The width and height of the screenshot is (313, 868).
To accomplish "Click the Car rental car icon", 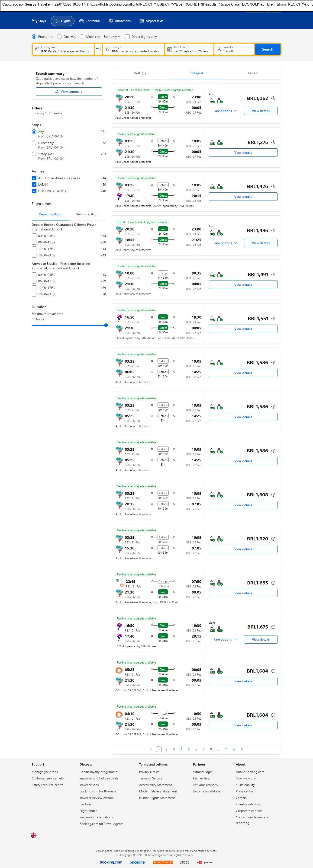I will tap(82, 21).
